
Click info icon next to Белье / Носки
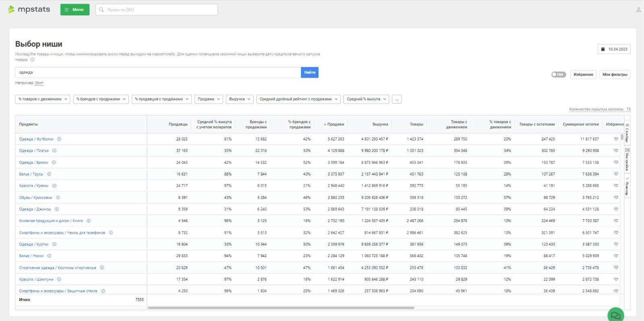pos(49,256)
